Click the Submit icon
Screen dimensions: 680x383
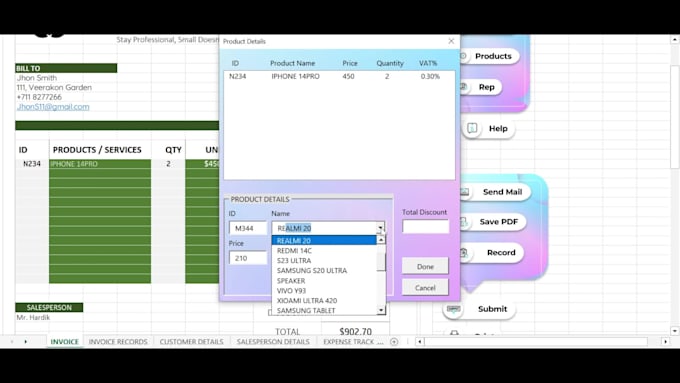point(454,309)
